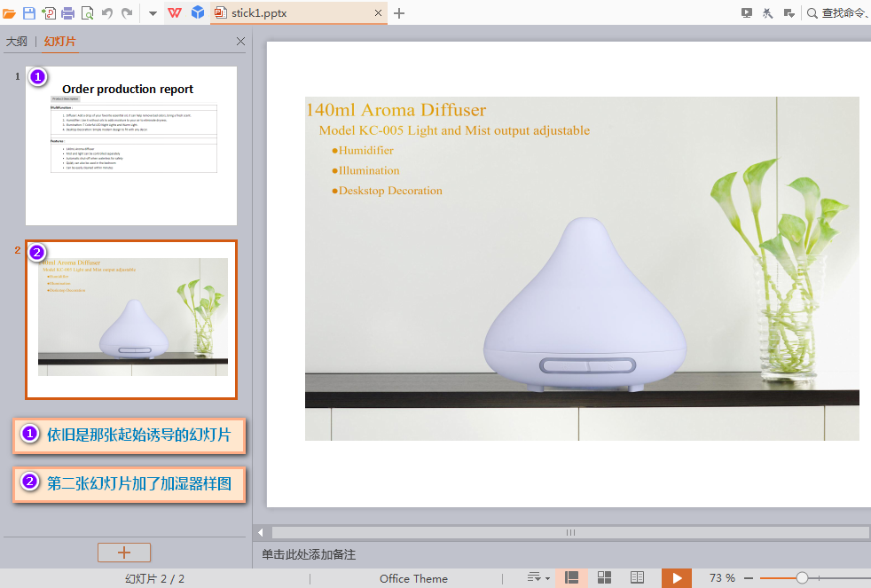The image size is (871, 588).
Task: Select slide 1 thumbnail Order production report
Action: pos(131,145)
